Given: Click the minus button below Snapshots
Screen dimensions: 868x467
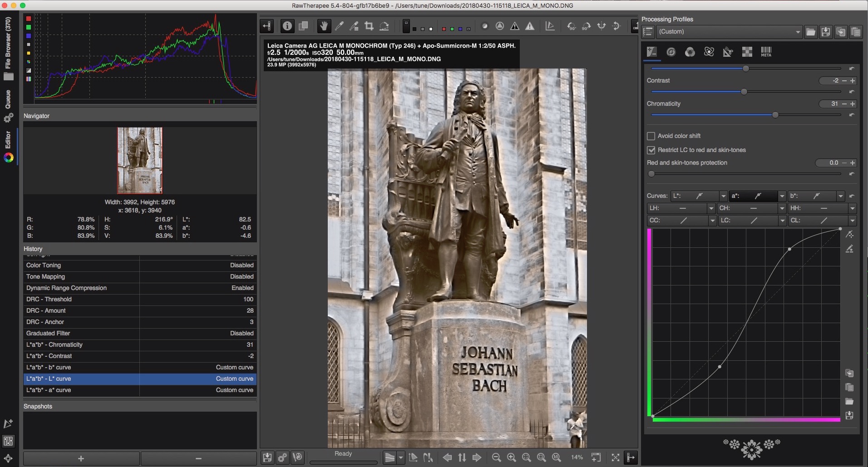Looking at the screenshot, I should pos(198,458).
